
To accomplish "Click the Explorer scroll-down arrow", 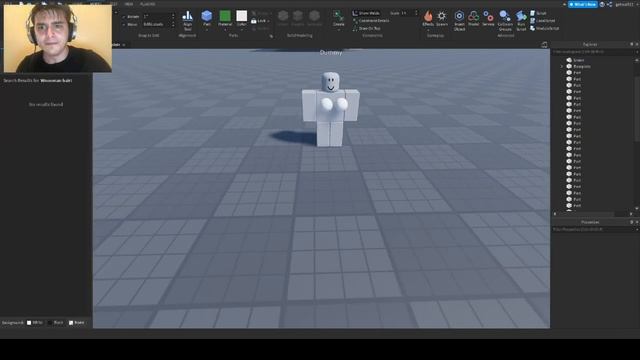I will click(x=636, y=209).
